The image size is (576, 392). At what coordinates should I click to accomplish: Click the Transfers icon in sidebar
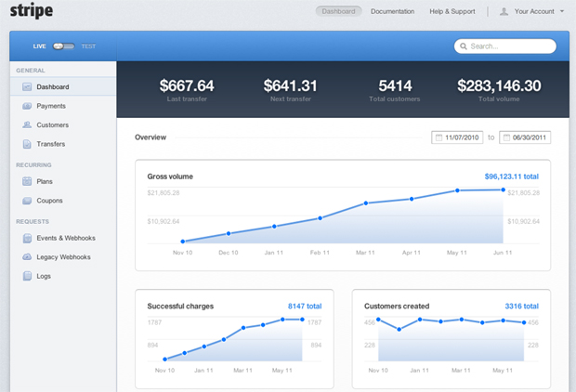point(27,144)
